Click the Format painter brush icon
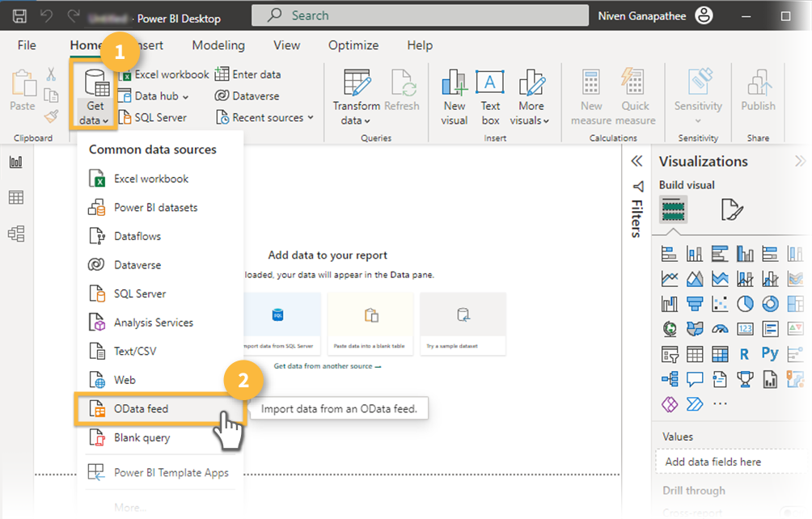Image resolution: width=812 pixels, height=519 pixels. (51, 116)
